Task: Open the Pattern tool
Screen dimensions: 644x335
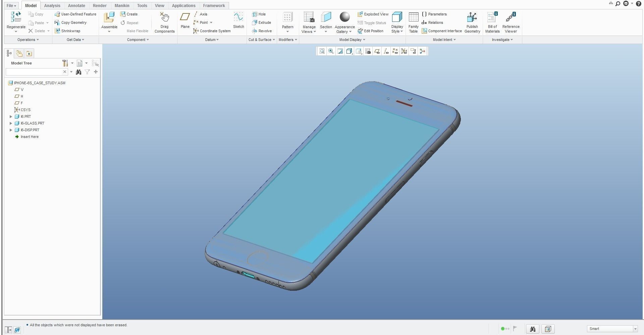Action: 287,17
